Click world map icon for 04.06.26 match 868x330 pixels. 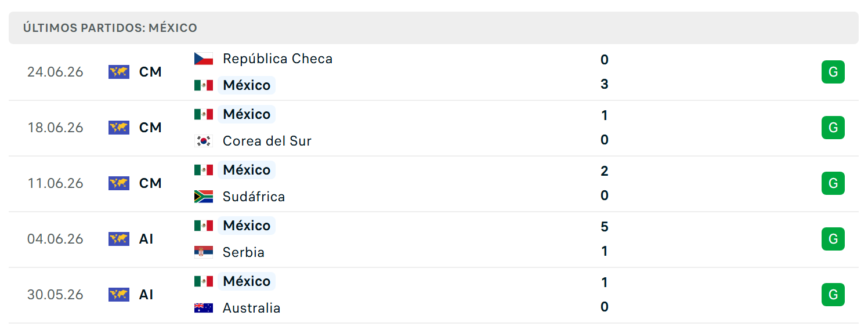(x=119, y=239)
